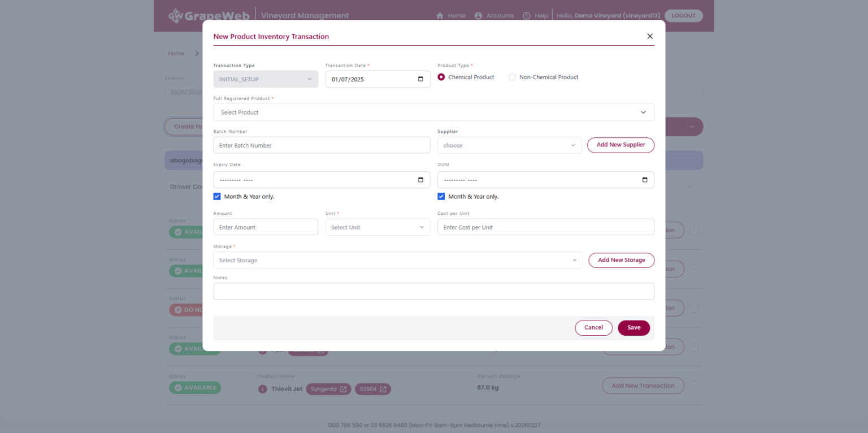Open the Syngenta external link icon
868x433 pixels.
click(x=343, y=389)
